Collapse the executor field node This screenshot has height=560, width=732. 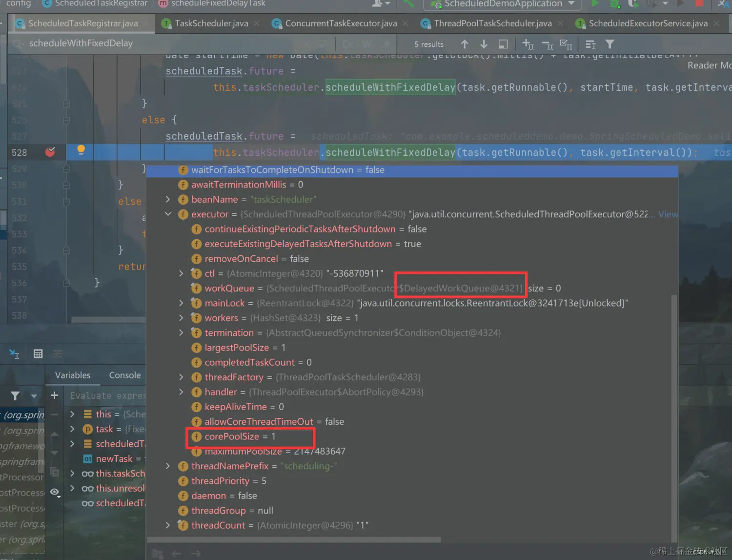click(168, 214)
